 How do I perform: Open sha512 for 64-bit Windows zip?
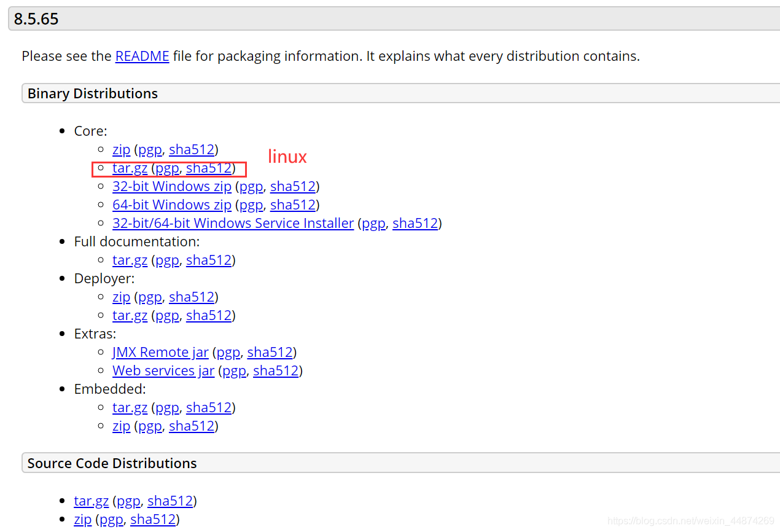tap(293, 205)
